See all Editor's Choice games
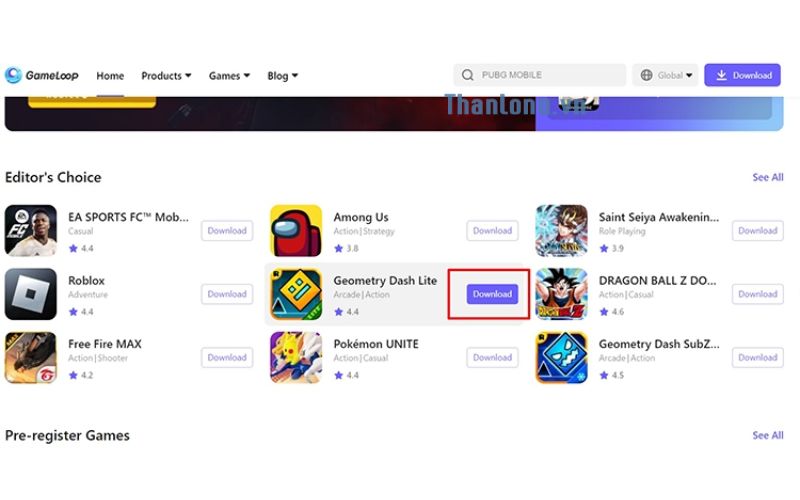Image resolution: width=800 pixels, height=500 pixels. [x=767, y=177]
